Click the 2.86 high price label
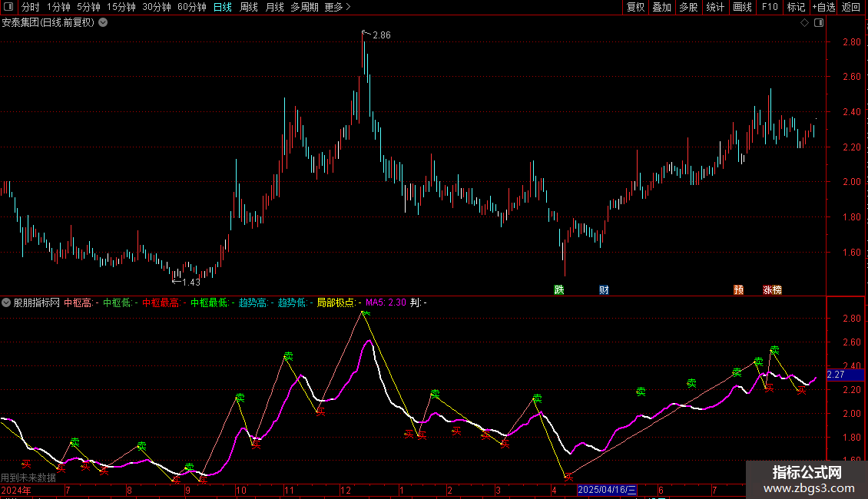The width and height of the screenshot is (868, 499). (382, 35)
